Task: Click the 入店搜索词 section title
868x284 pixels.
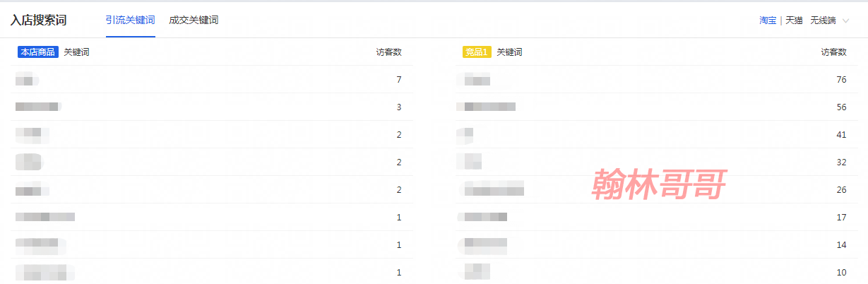Action: click(38, 20)
